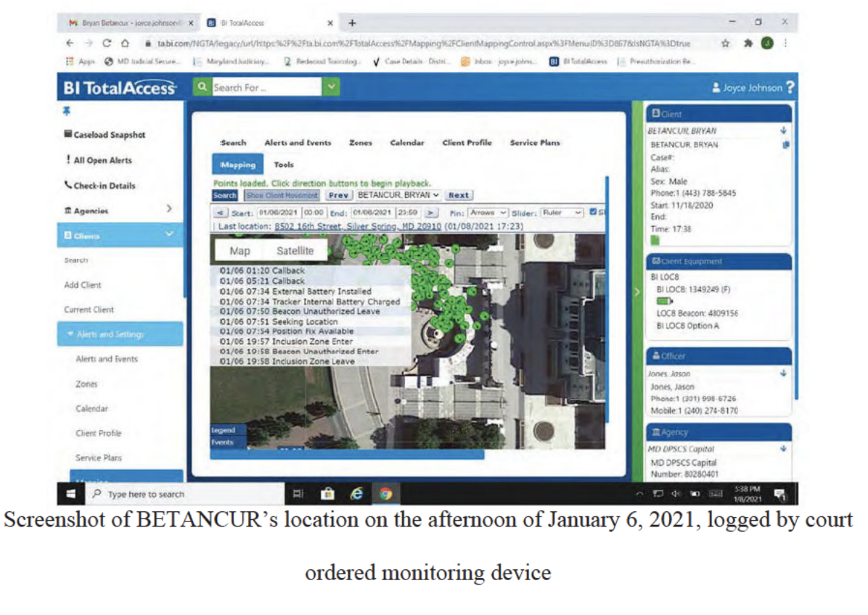Image resolution: width=868 pixels, height=615 pixels.
Task: Open the Calendar top tab
Action: [x=407, y=143]
